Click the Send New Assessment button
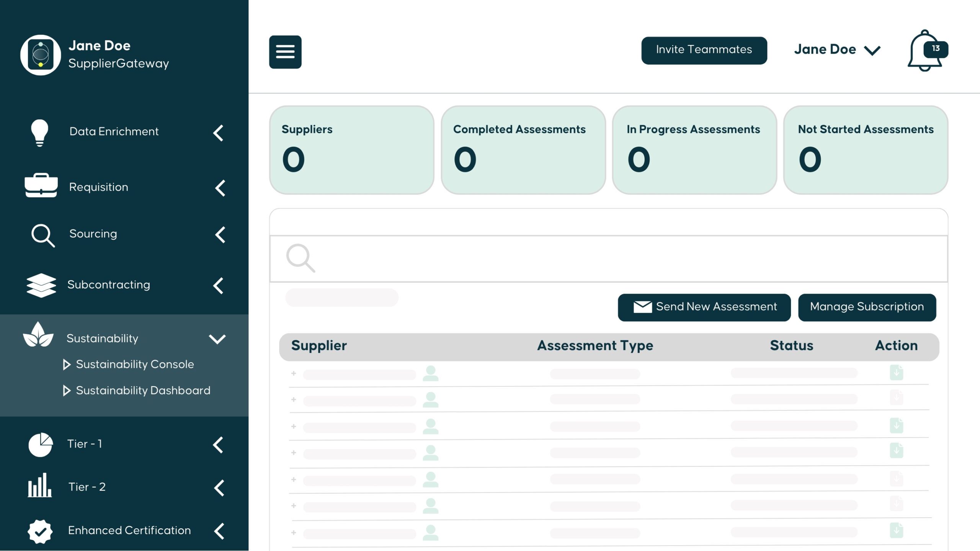Image resolution: width=980 pixels, height=551 pixels. coord(704,307)
